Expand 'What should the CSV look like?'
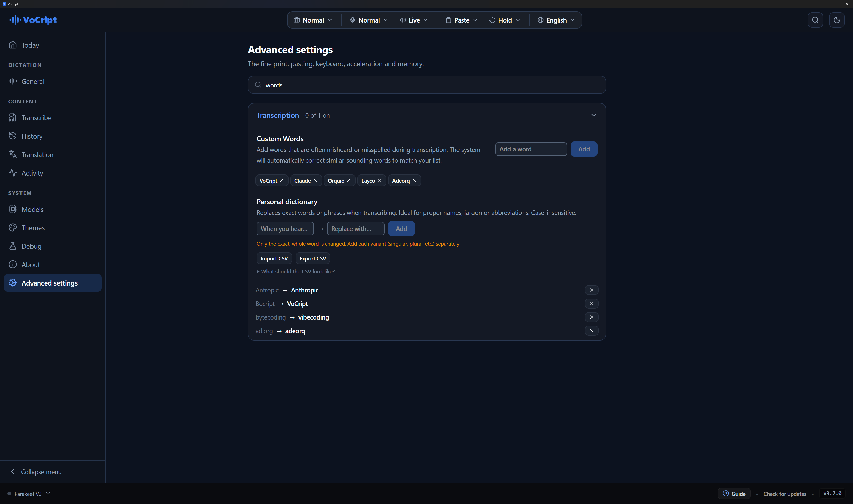 click(295, 272)
